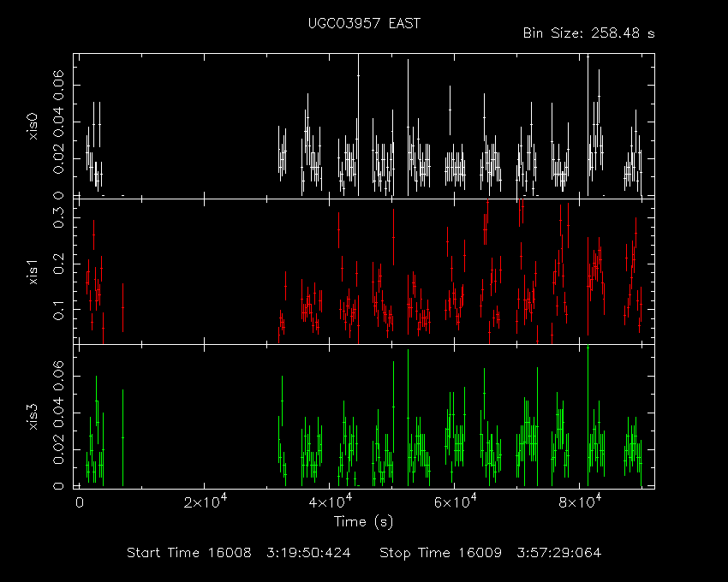Click the 'xis0' axis label
This screenshot has height=582, width=728.
(33, 126)
